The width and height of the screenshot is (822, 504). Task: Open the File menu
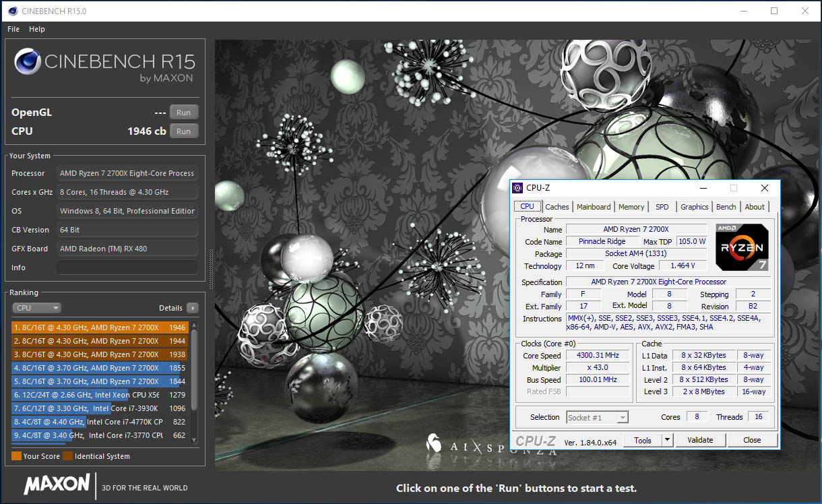pyautogui.click(x=13, y=29)
